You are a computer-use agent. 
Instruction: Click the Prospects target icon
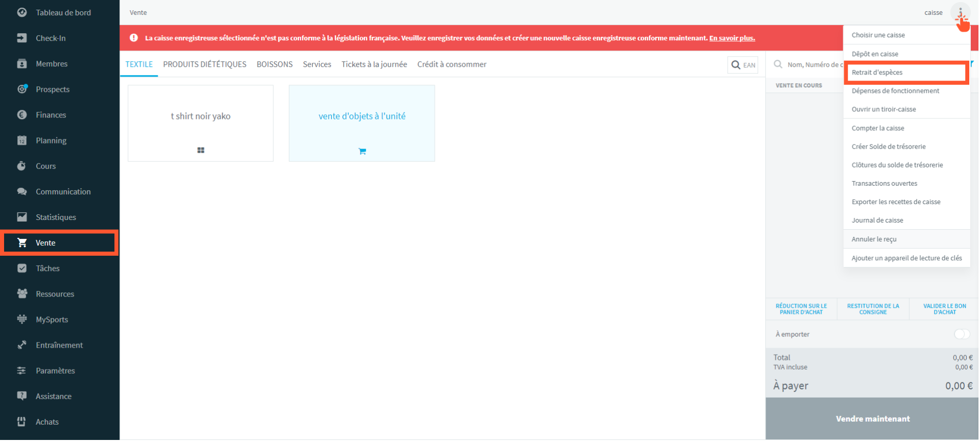[22, 89]
